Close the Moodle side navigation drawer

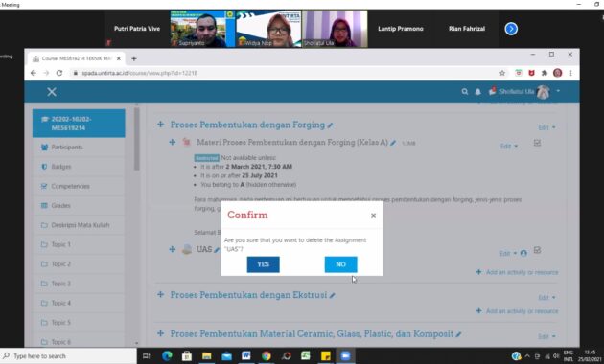click(x=52, y=92)
